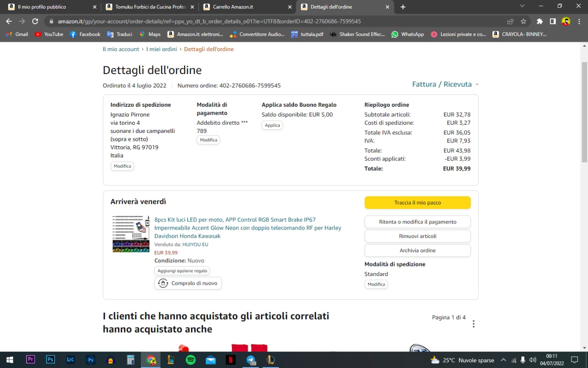Open the Chrome side panel icon
The image size is (588, 368).
553,21
